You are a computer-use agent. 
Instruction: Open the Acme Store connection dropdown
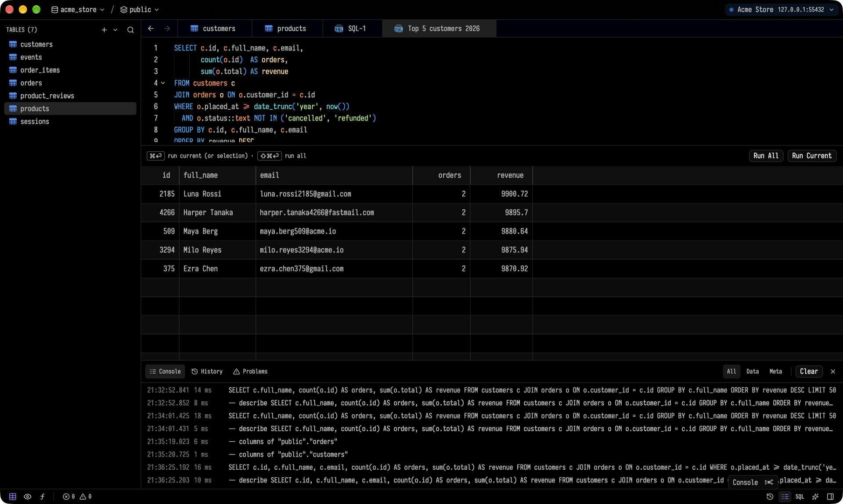pyautogui.click(x=782, y=10)
